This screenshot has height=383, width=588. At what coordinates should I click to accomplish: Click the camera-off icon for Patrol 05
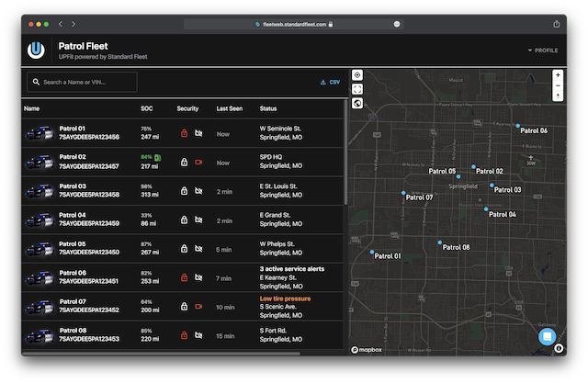pyautogui.click(x=198, y=249)
